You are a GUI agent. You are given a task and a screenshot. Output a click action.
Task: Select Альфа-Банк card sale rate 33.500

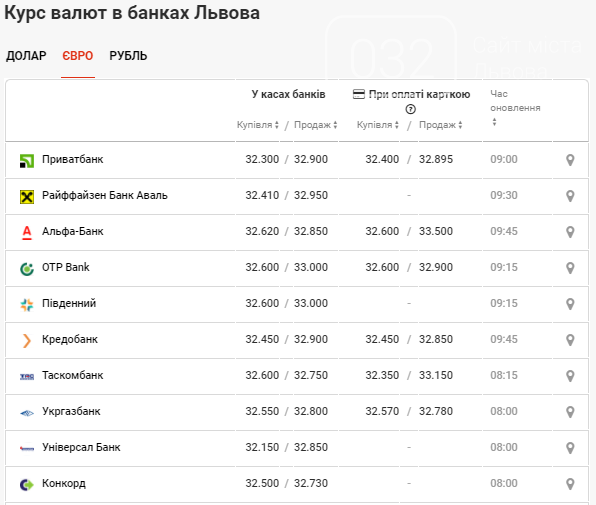tap(436, 231)
